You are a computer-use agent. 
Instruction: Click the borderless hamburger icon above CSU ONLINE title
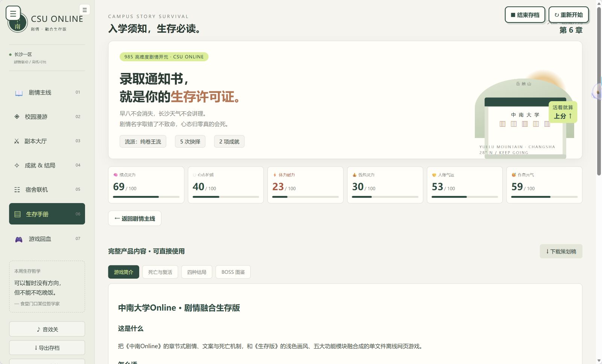pos(85,10)
